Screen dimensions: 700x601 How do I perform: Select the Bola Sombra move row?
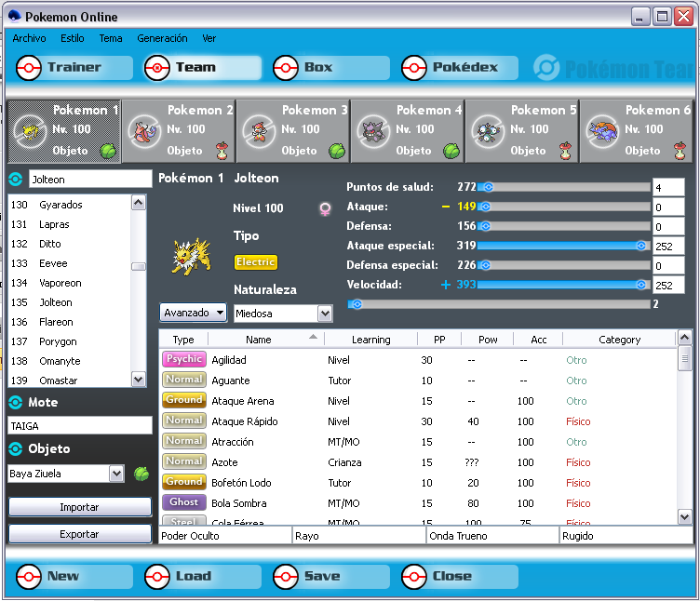tap(418, 503)
